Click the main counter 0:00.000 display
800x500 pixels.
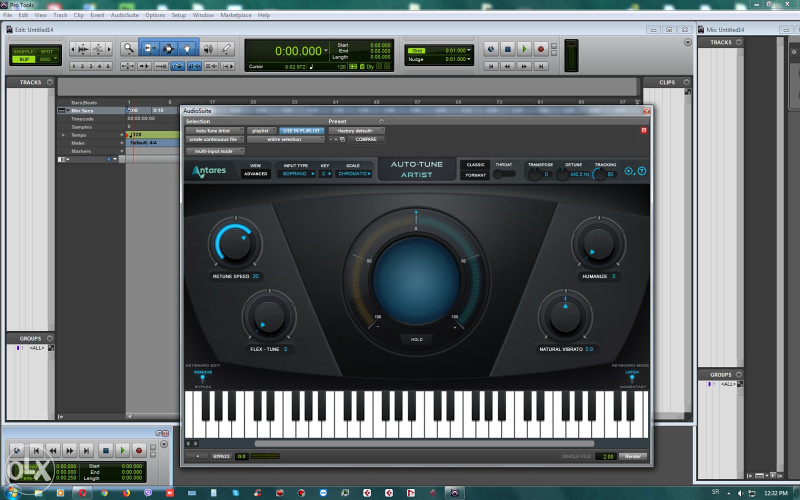(298, 51)
